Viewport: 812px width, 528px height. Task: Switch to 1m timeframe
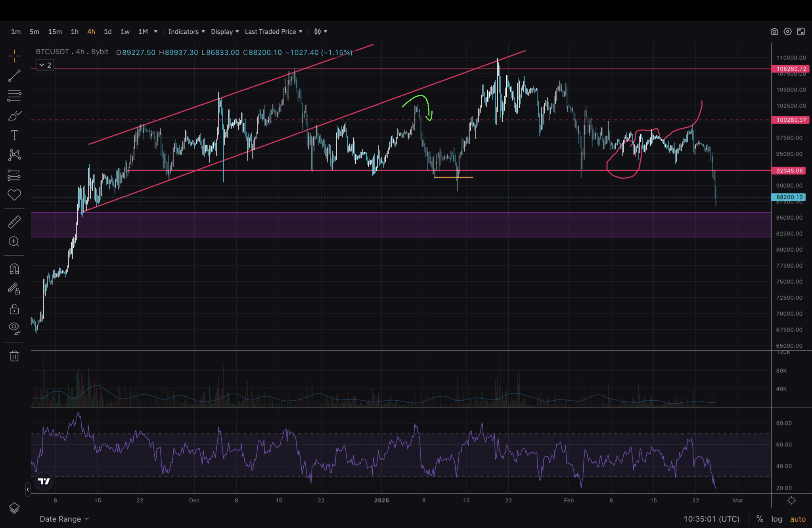coord(16,32)
